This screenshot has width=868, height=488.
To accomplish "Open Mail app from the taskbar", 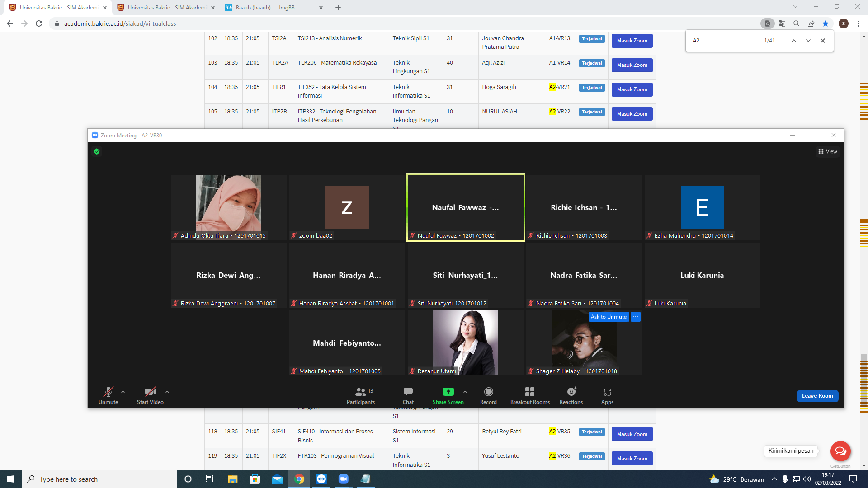I will click(x=277, y=479).
